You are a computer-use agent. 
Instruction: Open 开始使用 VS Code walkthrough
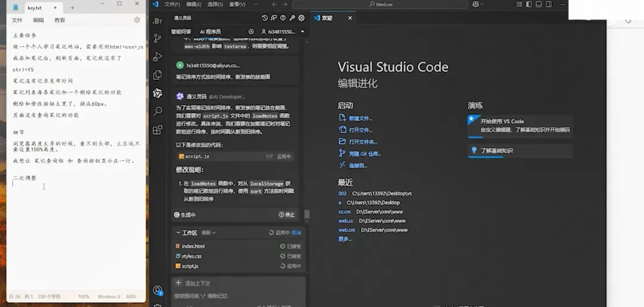point(520,126)
